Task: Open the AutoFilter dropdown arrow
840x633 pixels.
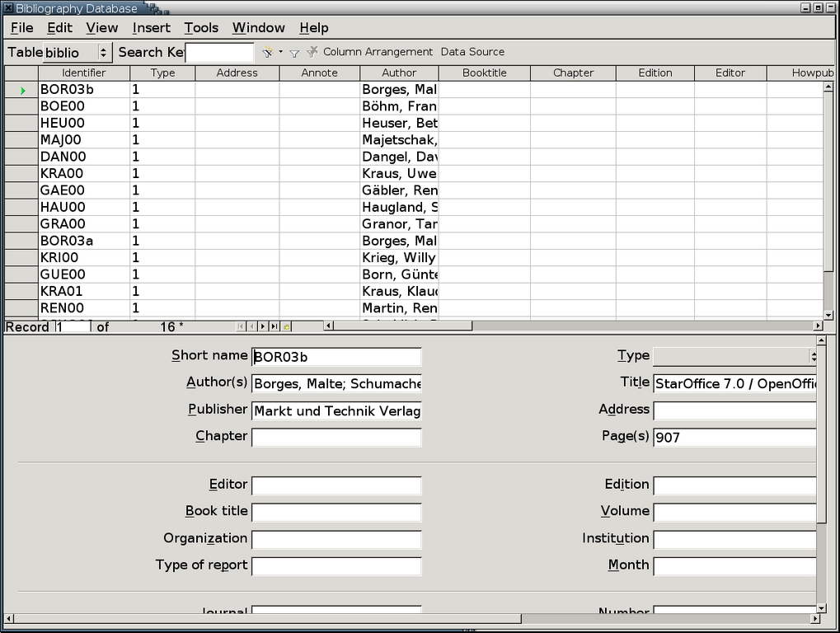Action: pyautogui.click(x=280, y=52)
